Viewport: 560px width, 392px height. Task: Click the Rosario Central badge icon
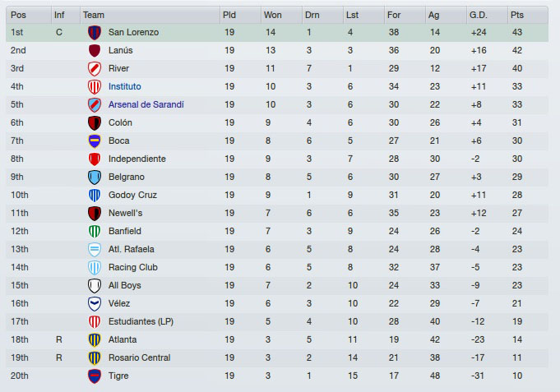94,358
